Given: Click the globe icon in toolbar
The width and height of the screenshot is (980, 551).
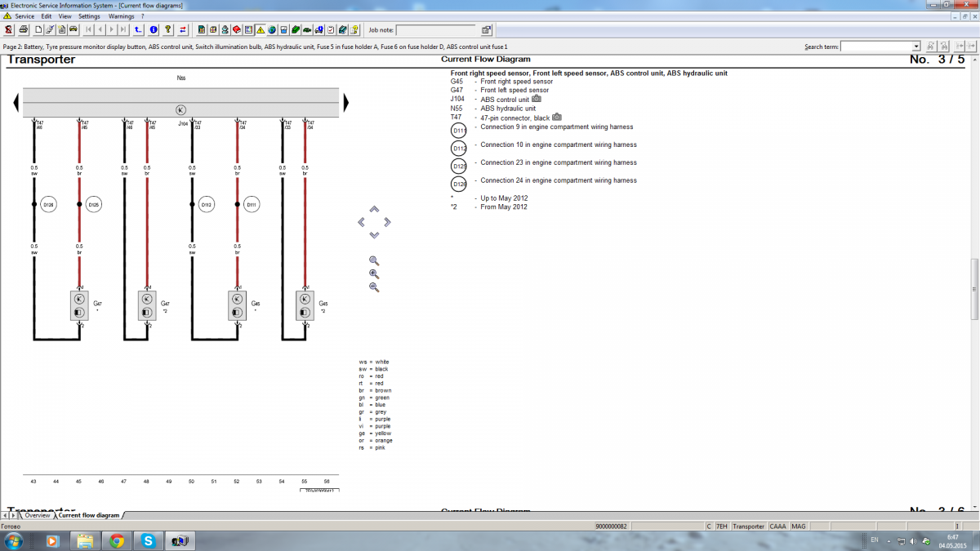Looking at the screenshot, I should [x=271, y=30].
